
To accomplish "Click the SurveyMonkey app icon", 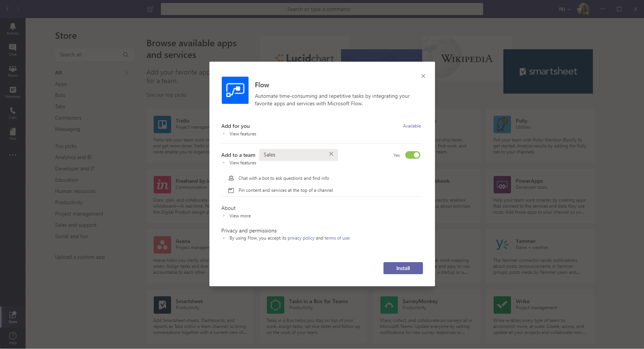I will [389, 305].
